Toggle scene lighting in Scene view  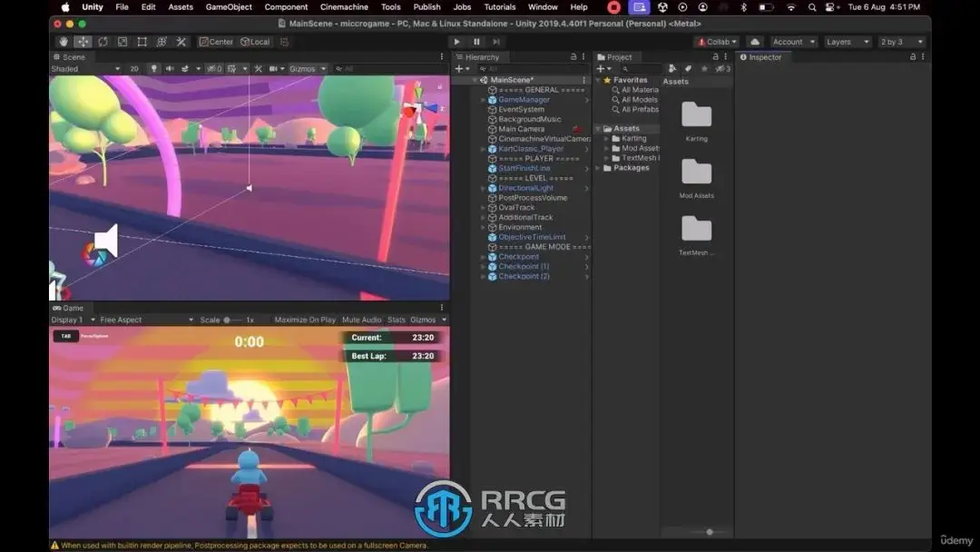tap(153, 69)
